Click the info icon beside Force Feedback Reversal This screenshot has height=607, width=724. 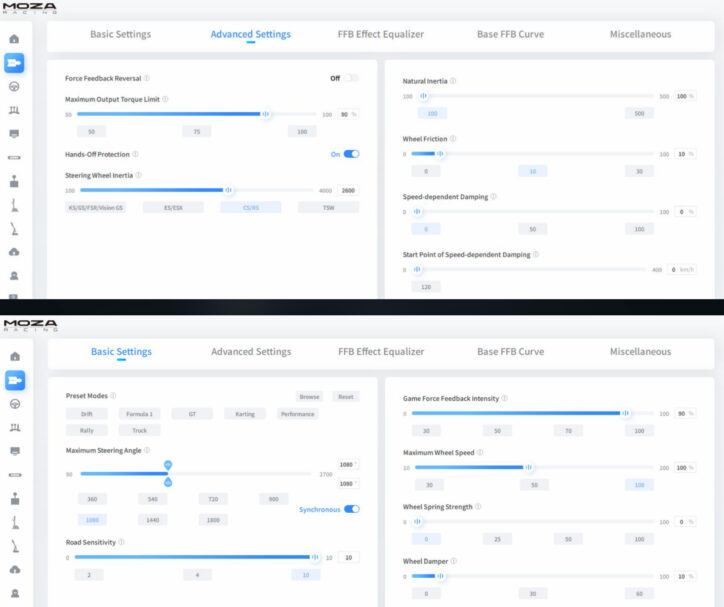click(147, 78)
